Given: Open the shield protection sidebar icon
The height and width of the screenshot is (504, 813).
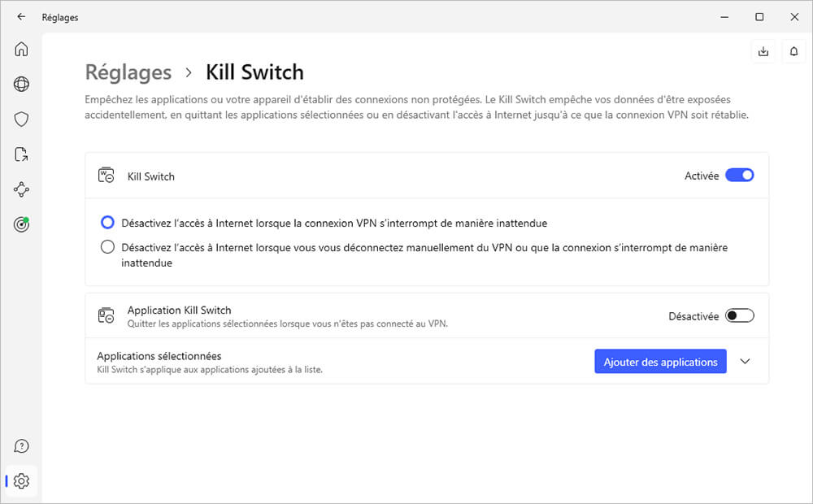Looking at the screenshot, I should point(21,119).
